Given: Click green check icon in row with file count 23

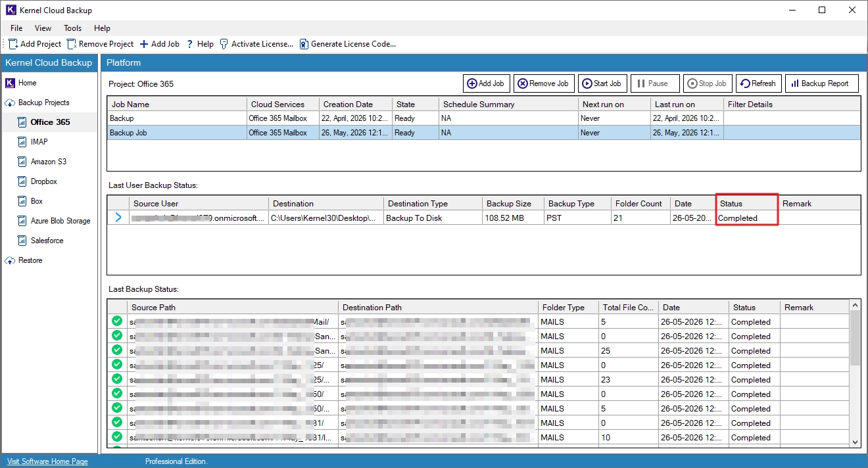Looking at the screenshot, I should click(x=117, y=379).
